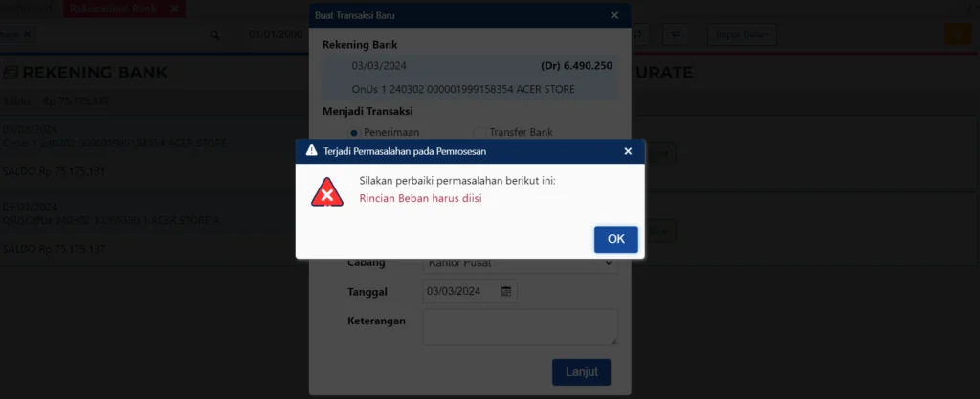Open the Dashboard tab
The width and height of the screenshot is (980, 399).
tap(26, 9)
